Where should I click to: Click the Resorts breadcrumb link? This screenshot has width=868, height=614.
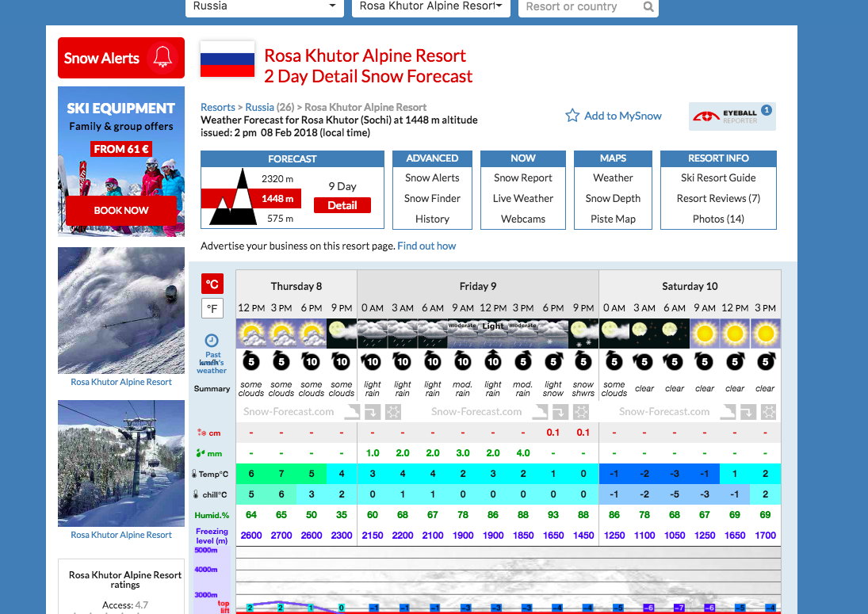click(x=217, y=107)
